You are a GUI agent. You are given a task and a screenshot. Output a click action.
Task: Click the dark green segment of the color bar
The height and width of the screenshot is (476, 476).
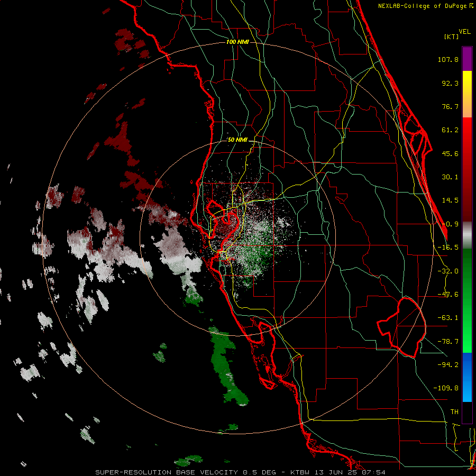pyautogui.click(x=467, y=273)
